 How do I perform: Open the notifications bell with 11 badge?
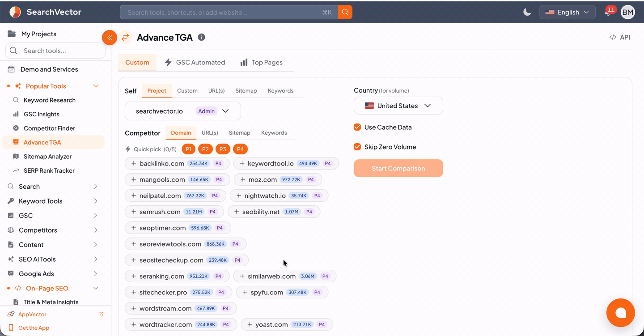tap(608, 12)
